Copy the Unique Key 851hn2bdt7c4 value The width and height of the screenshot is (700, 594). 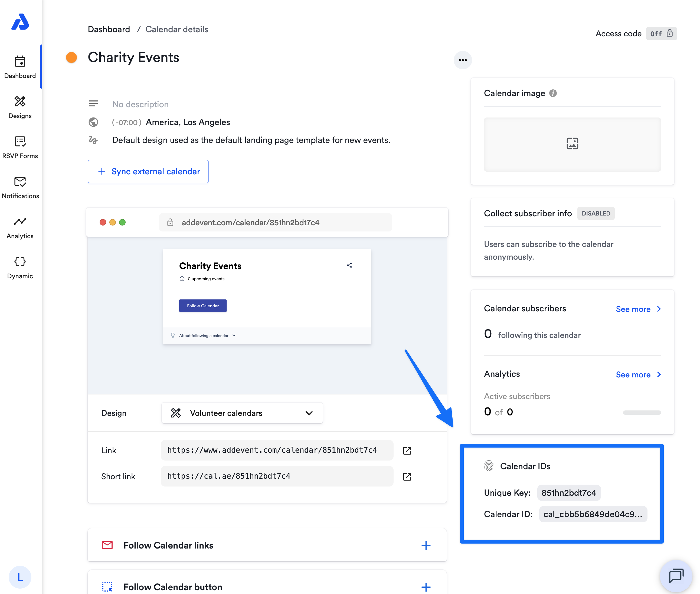[x=569, y=493]
